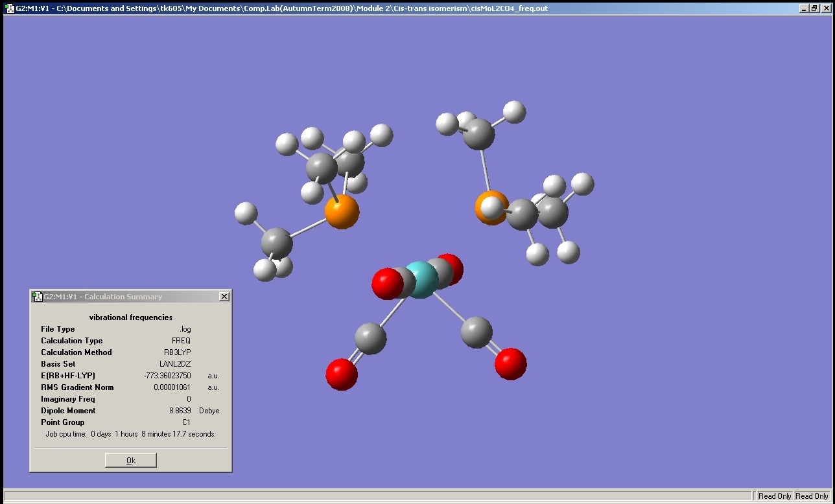Close the Calculation Summary dialog
Screen dimensions: 835x504
click(x=224, y=297)
